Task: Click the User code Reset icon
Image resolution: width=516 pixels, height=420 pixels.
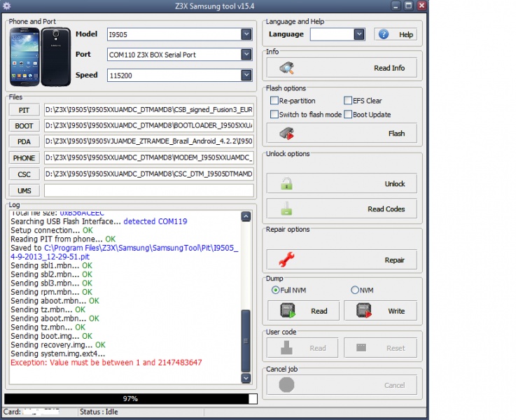Action: click(x=361, y=348)
